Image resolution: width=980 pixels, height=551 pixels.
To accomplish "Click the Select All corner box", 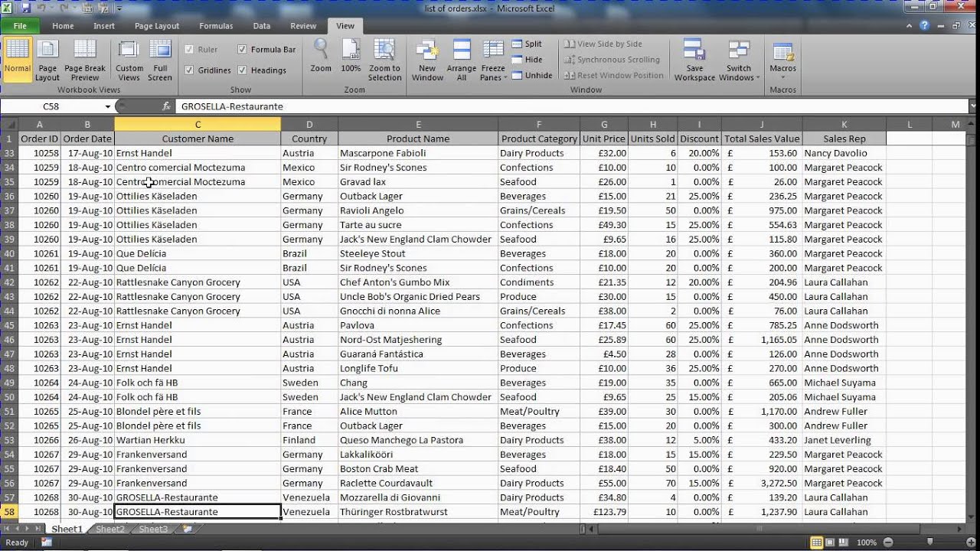I will tap(9, 124).
